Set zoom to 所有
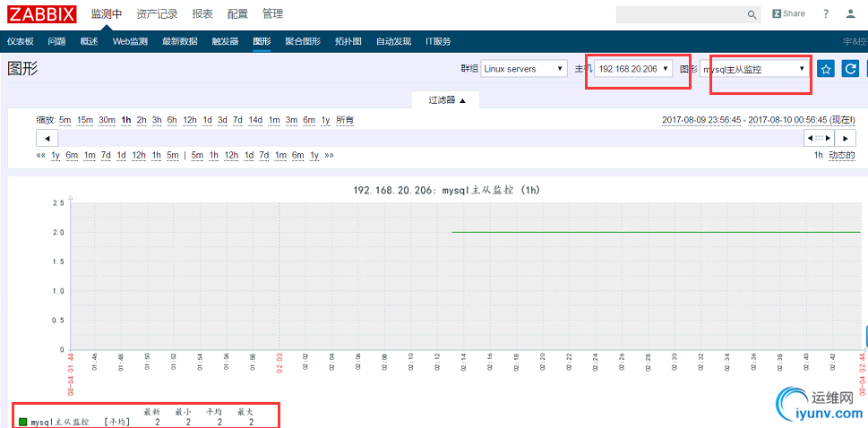Screen dimensions: 868x428 click(345, 120)
